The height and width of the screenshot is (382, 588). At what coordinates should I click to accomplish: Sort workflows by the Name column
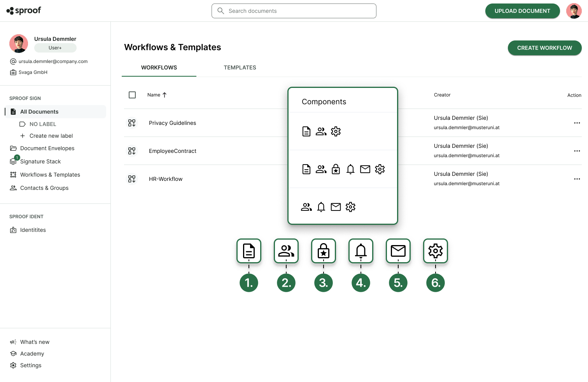pyautogui.click(x=157, y=95)
